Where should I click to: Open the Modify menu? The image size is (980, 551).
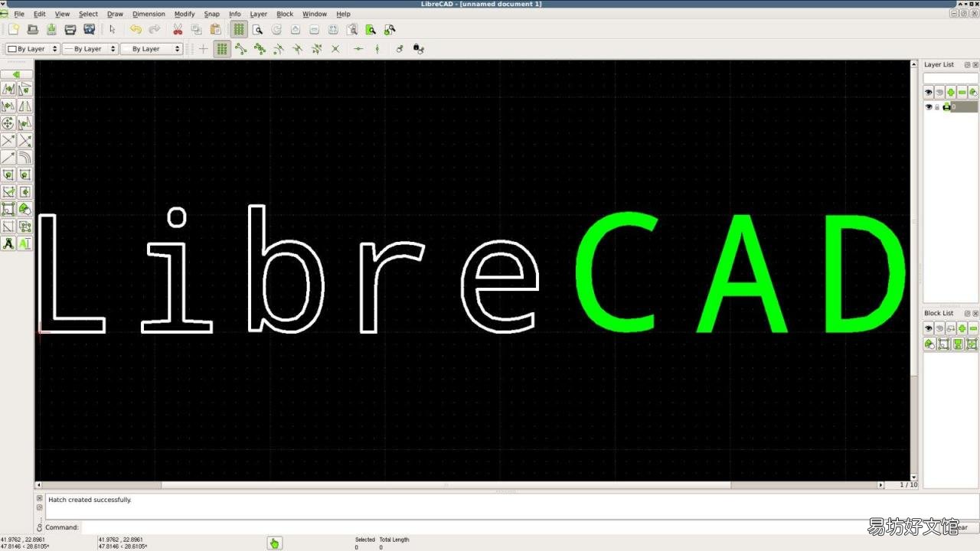[x=185, y=14]
